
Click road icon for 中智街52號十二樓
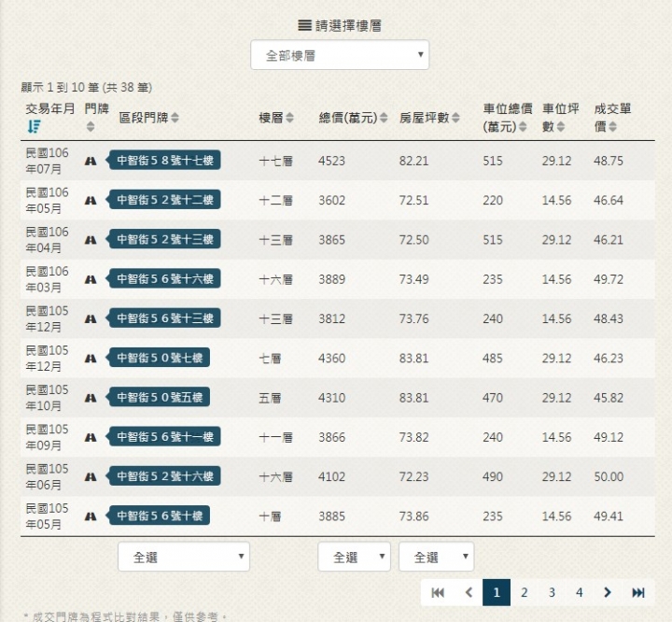90,200
